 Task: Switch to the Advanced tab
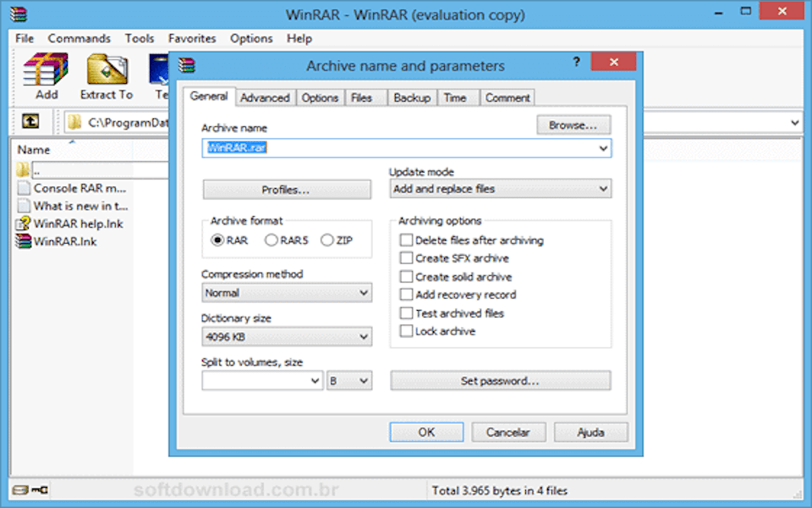click(265, 97)
